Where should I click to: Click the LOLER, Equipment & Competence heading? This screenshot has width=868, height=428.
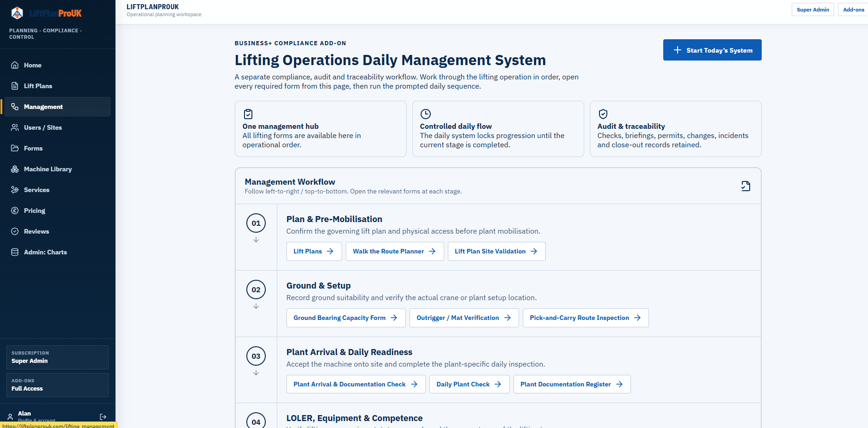[x=355, y=418]
